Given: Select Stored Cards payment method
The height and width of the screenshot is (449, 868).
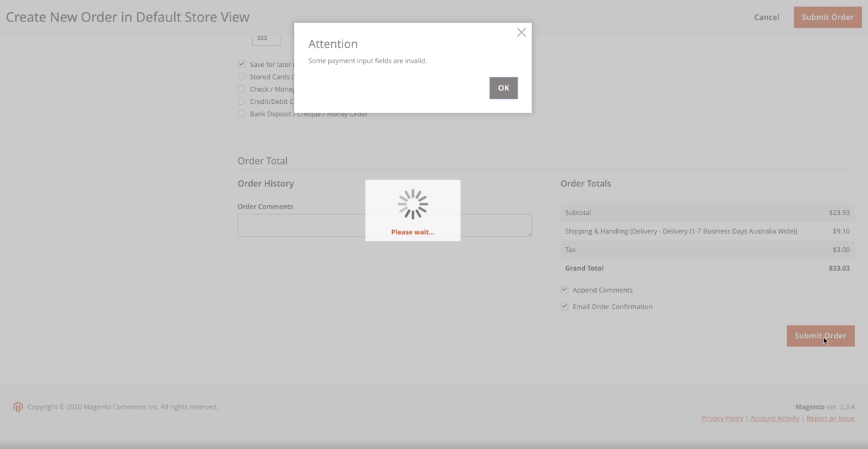Looking at the screenshot, I should 241,76.
